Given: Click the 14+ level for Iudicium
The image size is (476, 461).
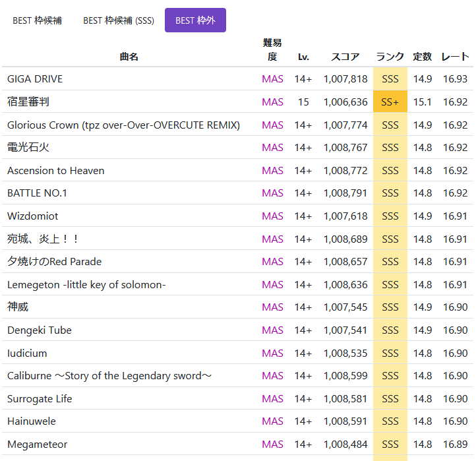Looking at the screenshot, I should click(x=303, y=353).
